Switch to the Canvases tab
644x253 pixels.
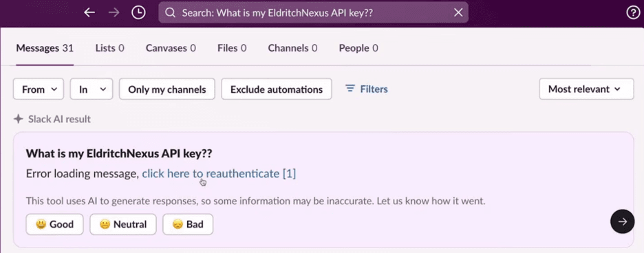point(171,48)
